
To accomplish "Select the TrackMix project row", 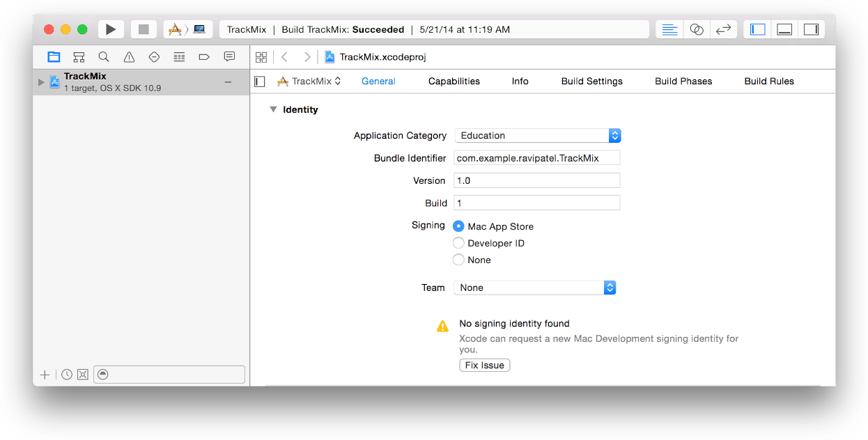I will pos(141,82).
